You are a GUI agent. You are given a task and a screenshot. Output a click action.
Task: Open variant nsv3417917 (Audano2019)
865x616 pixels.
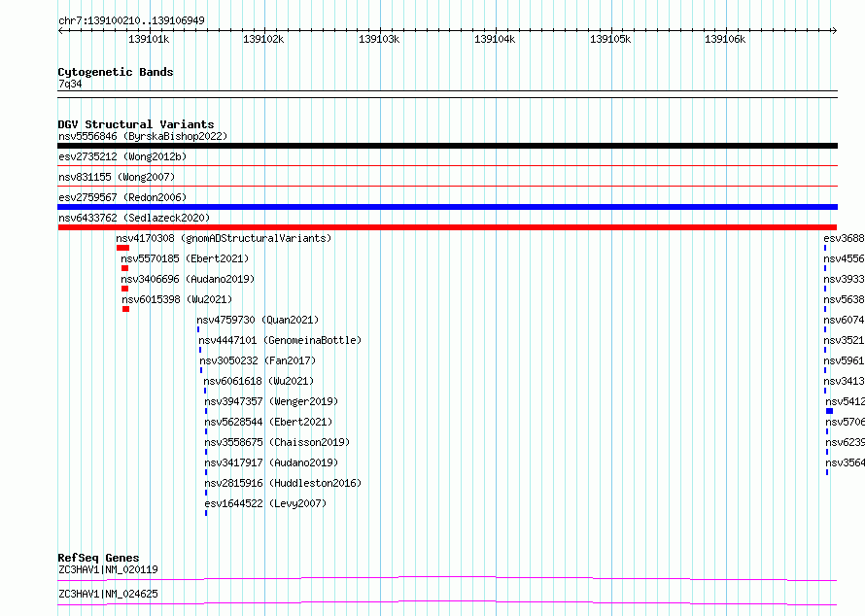271,462
